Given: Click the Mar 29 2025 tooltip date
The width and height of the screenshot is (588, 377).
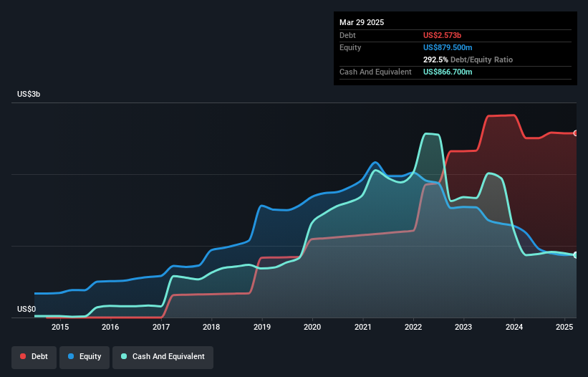Looking at the screenshot, I should [362, 22].
